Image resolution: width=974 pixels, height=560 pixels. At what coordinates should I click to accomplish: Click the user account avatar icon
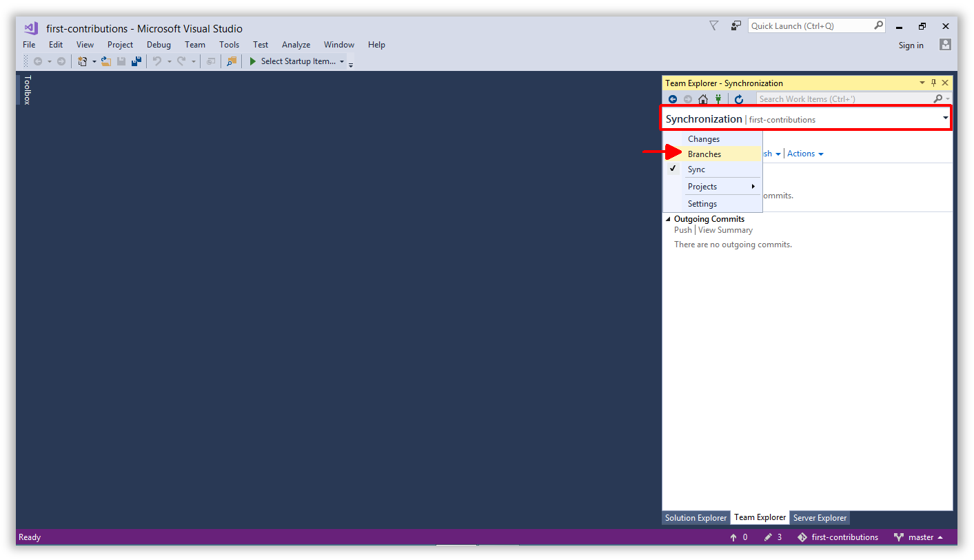945,45
